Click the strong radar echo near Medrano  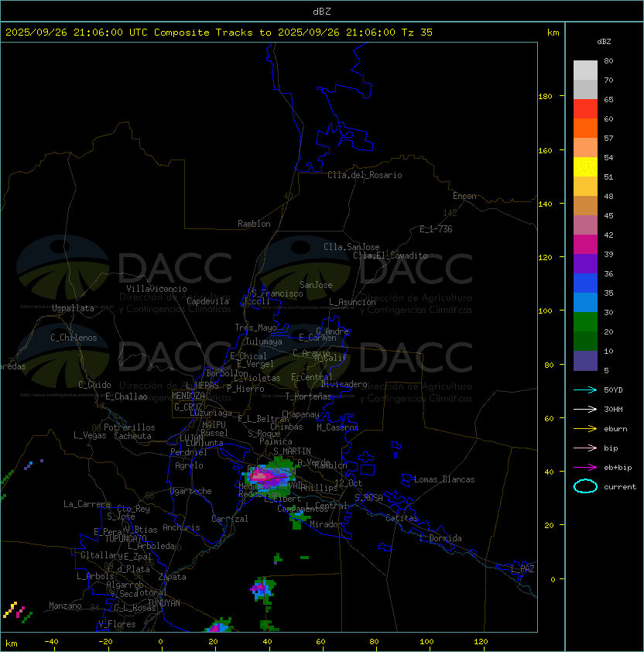coord(268,476)
